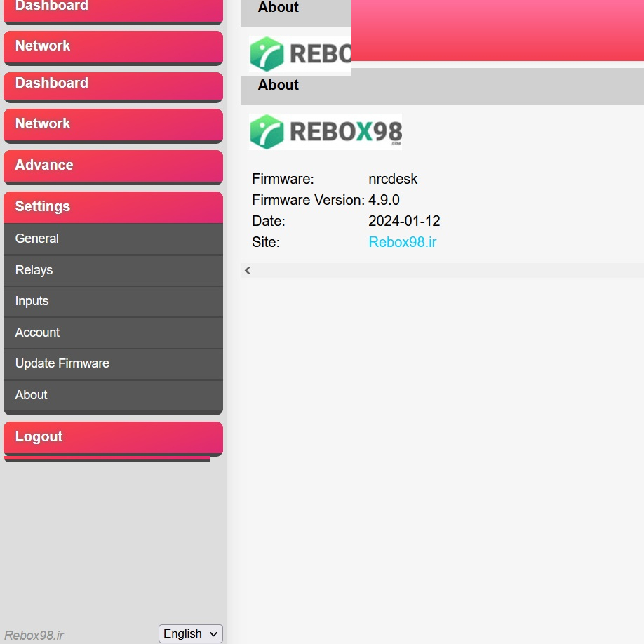This screenshot has height=644, width=644.
Task: Open the fully visible Dashboard button
Action: (113, 84)
